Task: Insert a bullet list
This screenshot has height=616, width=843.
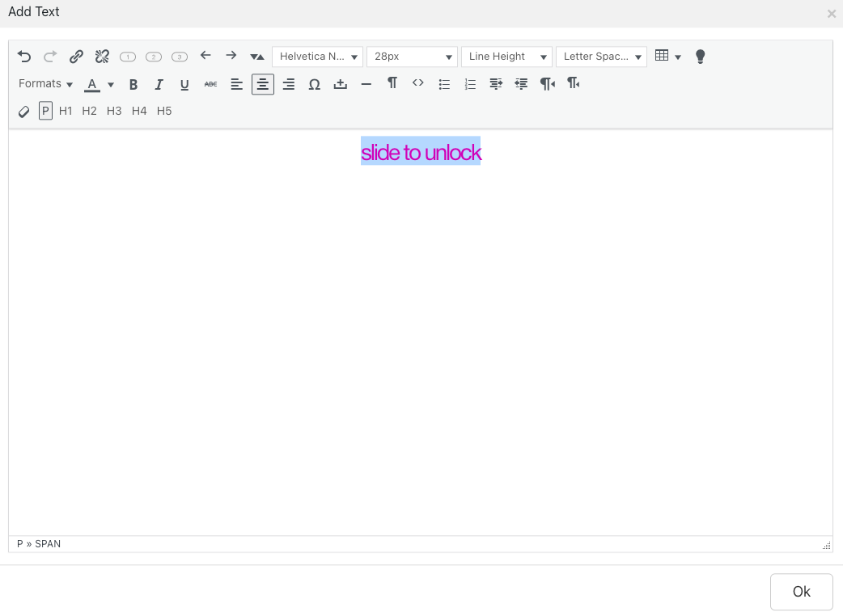Action: pyautogui.click(x=444, y=84)
